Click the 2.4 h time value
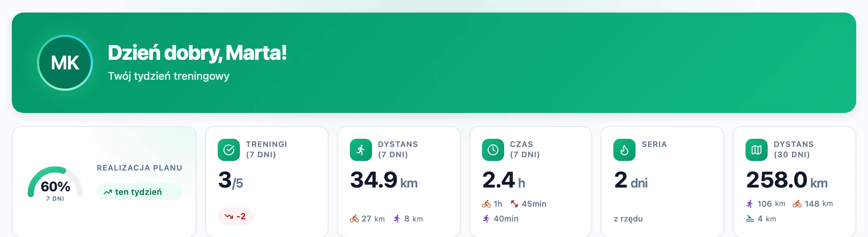The width and height of the screenshot is (868, 237). coord(503,180)
